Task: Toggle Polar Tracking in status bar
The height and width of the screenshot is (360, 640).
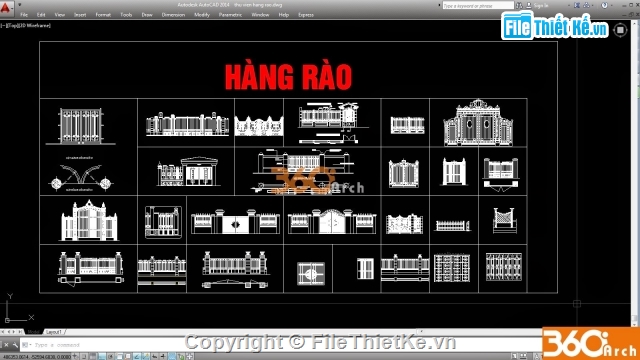Action: point(111,357)
